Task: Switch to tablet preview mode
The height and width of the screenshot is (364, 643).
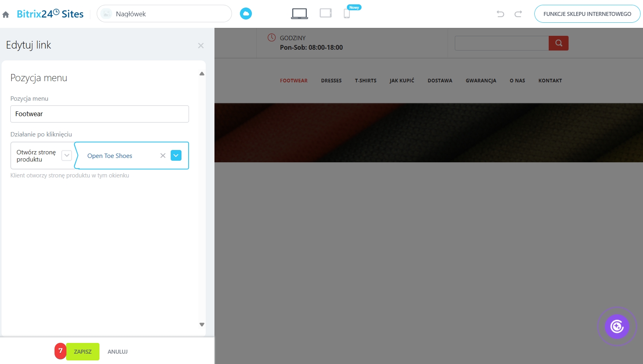Action: [x=326, y=13]
